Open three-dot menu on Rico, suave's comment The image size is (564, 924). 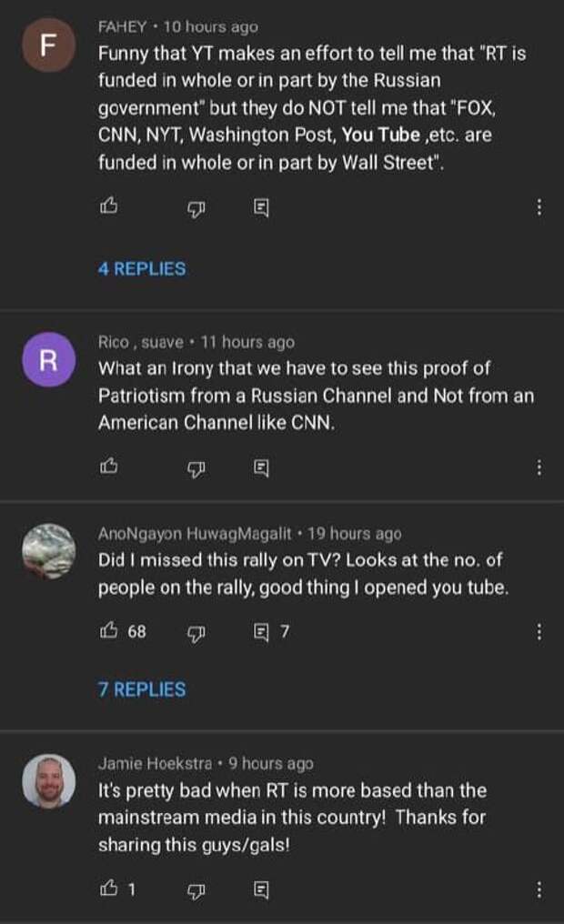tap(539, 467)
